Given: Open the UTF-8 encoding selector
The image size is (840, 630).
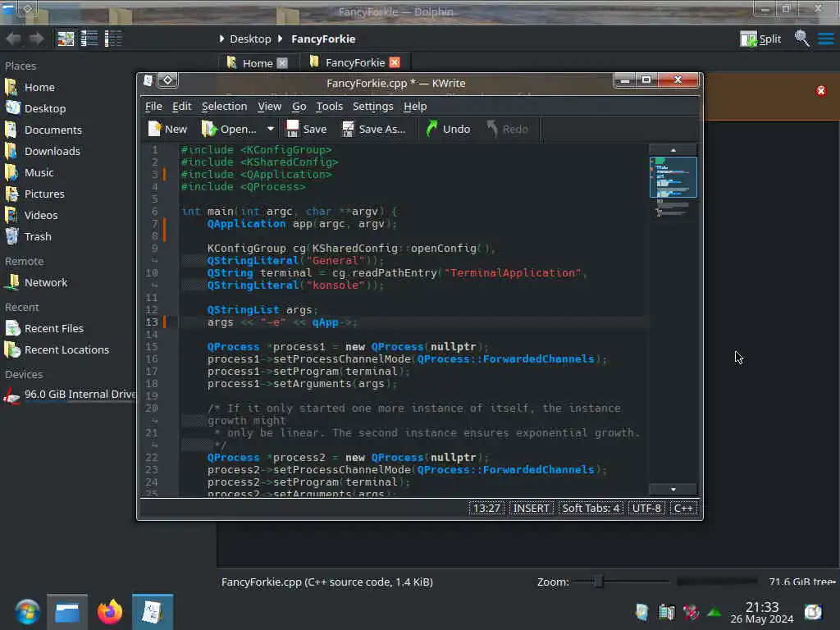Looking at the screenshot, I should [x=646, y=508].
